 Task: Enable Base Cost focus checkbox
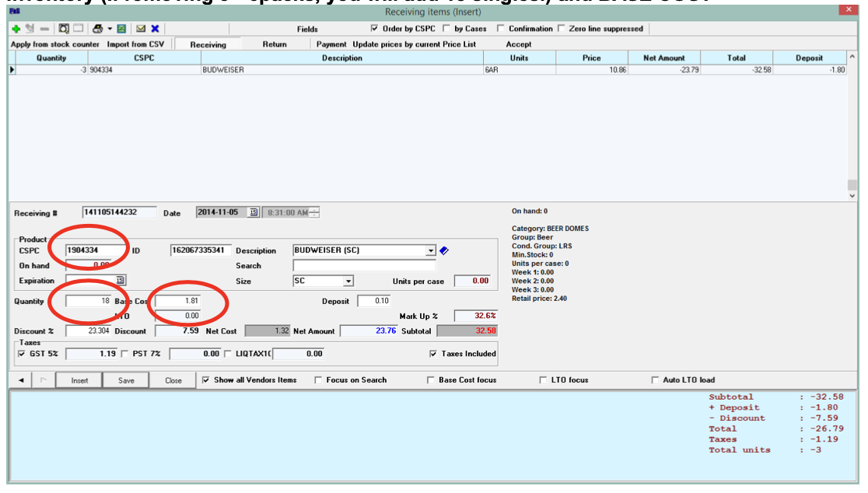click(x=431, y=380)
